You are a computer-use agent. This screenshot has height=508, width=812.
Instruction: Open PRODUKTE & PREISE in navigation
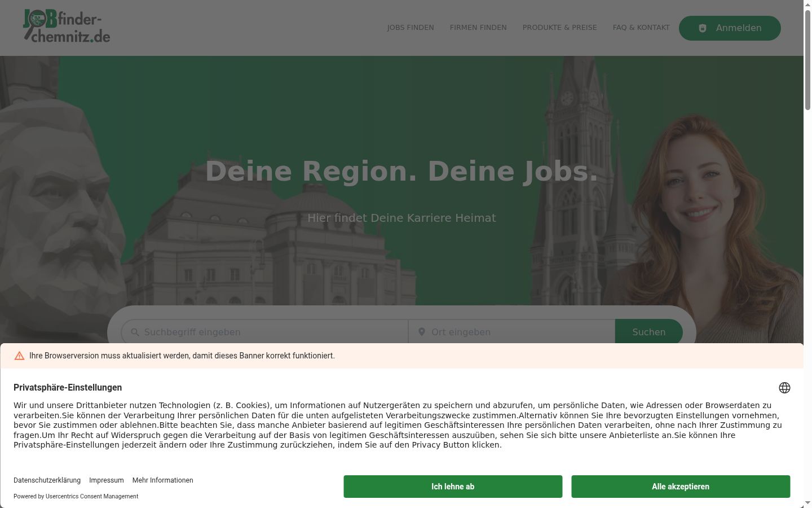(560, 28)
